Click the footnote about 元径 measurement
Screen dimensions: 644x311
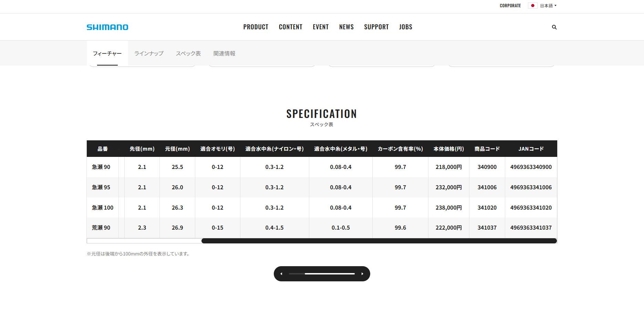pyautogui.click(x=138, y=254)
